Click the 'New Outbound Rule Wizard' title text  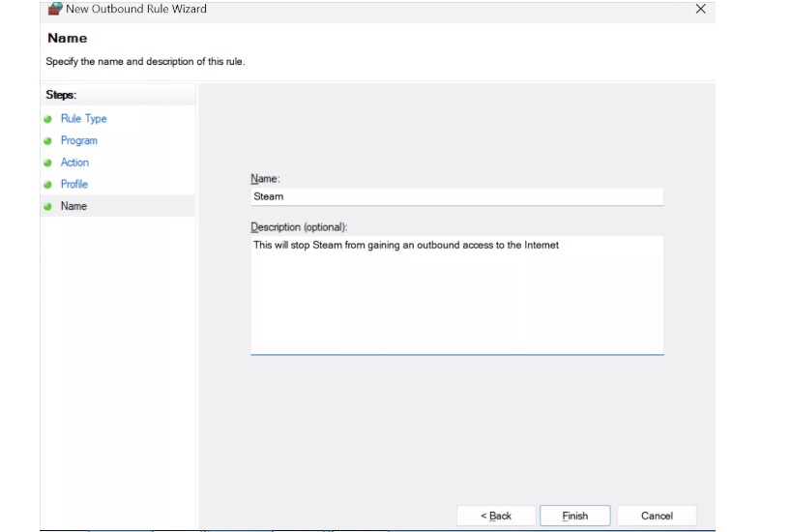pos(136,9)
